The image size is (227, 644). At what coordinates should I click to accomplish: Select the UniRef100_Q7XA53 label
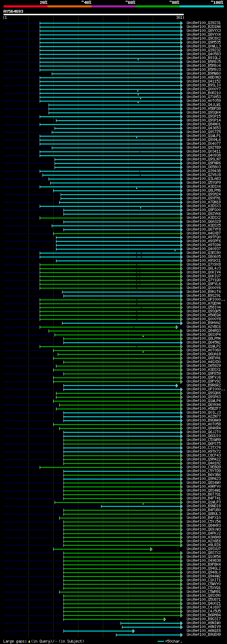point(204,97)
